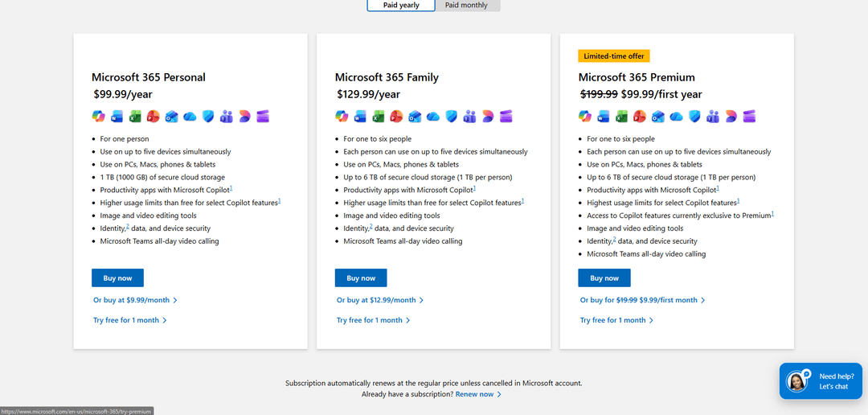Image resolution: width=868 pixels, height=415 pixels.
Task: Buy now Microsoft 365 Personal
Action: point(117,278)
